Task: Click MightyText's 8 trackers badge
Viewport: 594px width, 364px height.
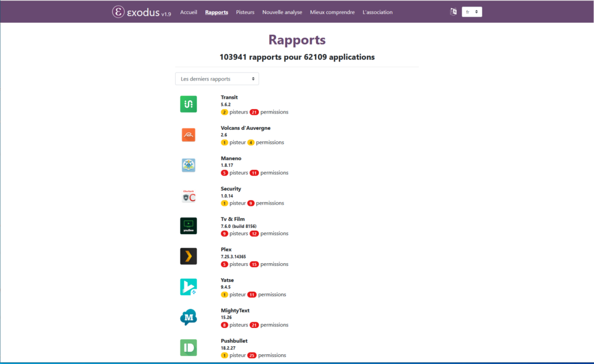Action: (x=224, y=325)
